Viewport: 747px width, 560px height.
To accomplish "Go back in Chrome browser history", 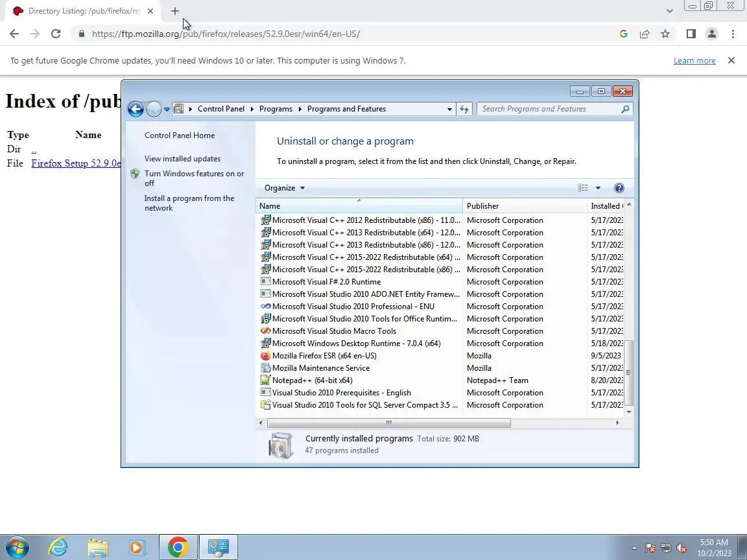I will (x=14, y=34).
